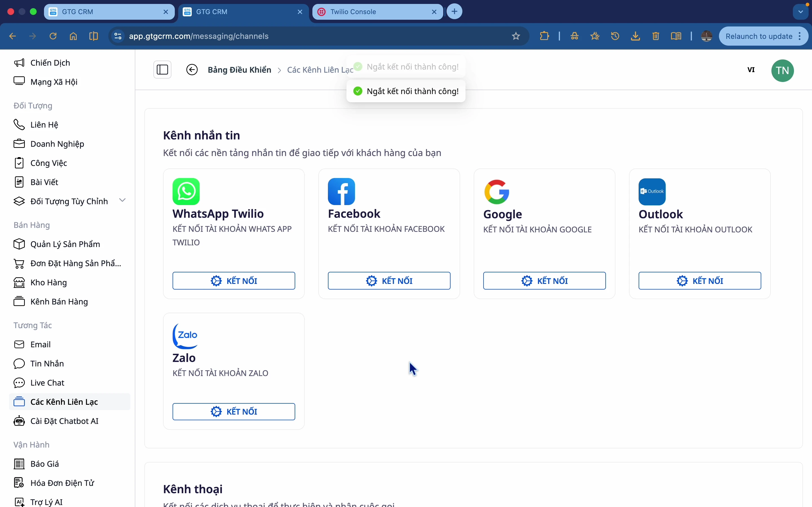Open the Live Chat section

tap(47, 382)
